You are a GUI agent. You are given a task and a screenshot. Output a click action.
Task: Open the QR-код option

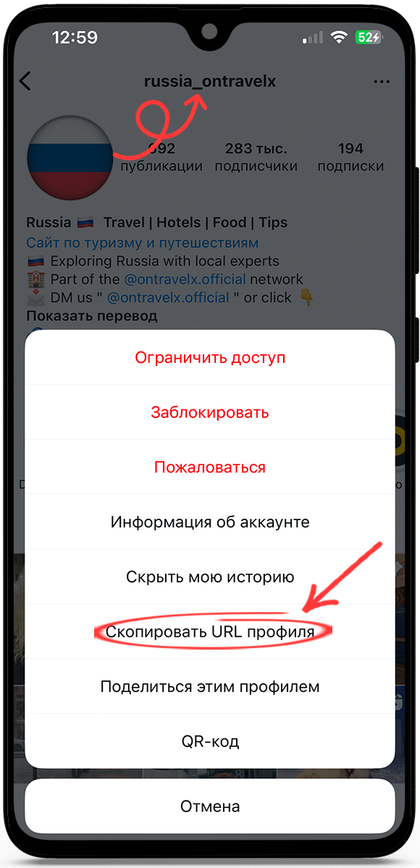pyautogui.click(x=210, y=740)
